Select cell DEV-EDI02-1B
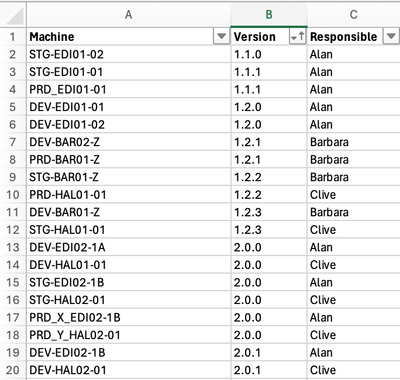 pyautogui.click(x=129, y=353)
